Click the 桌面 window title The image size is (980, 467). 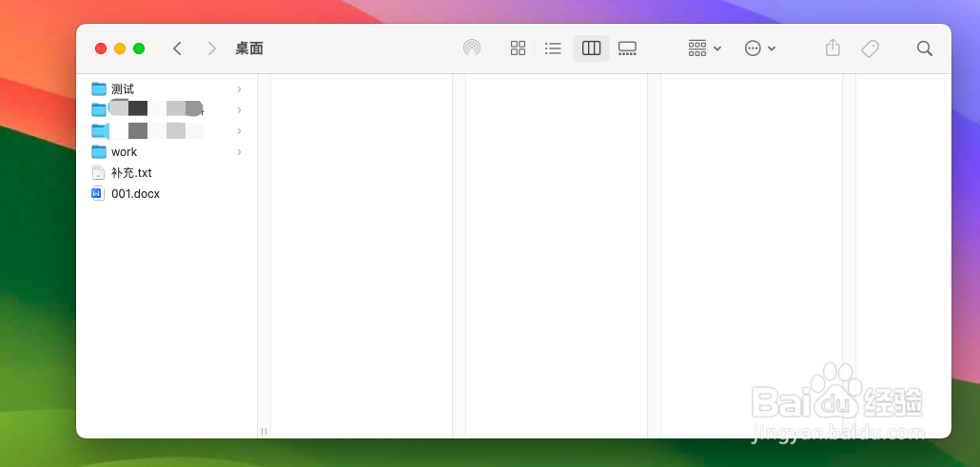tap(248, 49)
